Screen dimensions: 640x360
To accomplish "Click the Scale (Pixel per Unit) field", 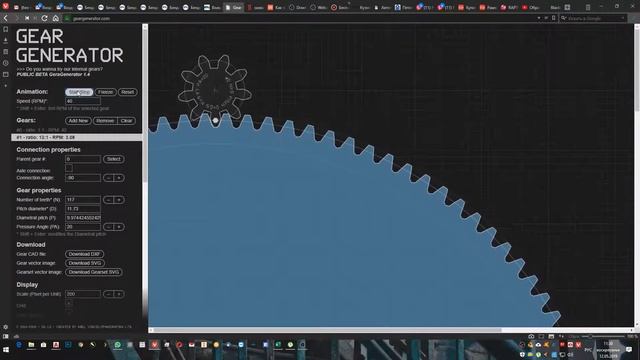I will (x=83, y=294).
